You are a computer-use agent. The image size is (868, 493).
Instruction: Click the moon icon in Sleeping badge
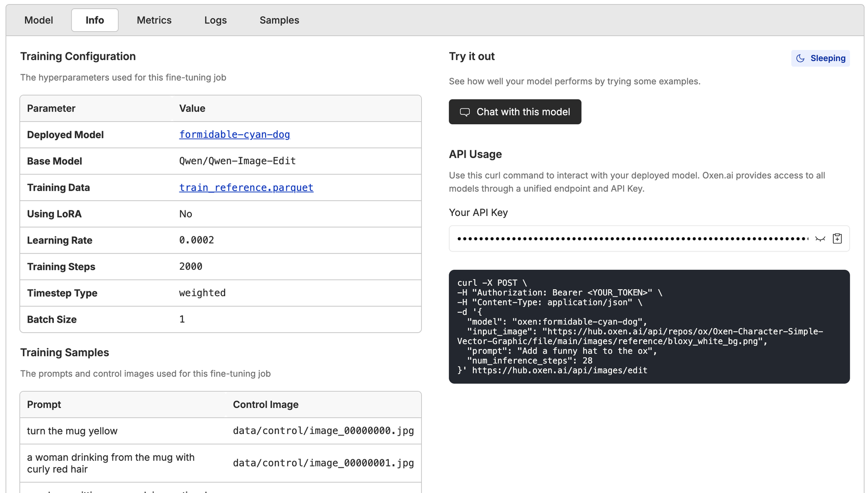[800, 58]
